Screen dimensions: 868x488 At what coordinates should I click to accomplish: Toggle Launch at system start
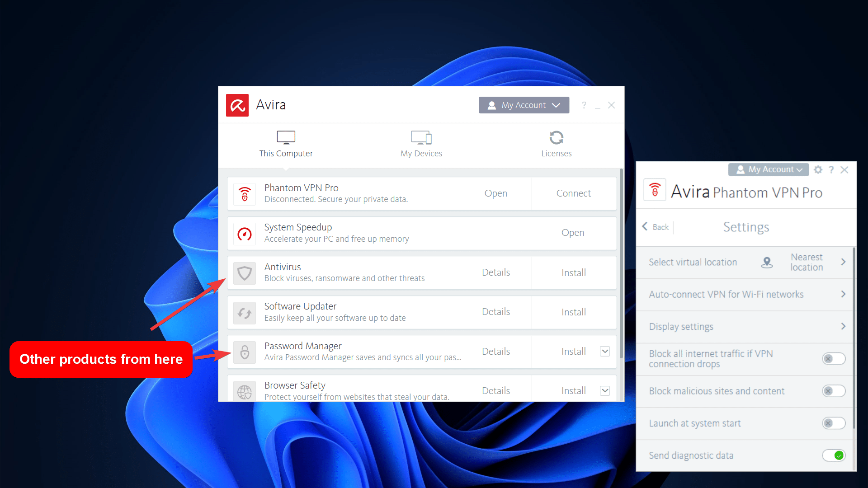pos(834,423)
